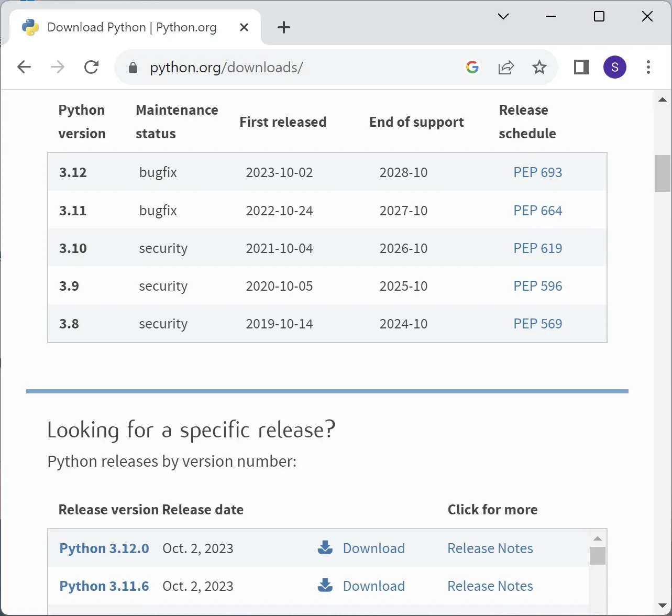Open the share options via the share icon
The width and height of the screenshot is (672, 616).
pos(506,67)
